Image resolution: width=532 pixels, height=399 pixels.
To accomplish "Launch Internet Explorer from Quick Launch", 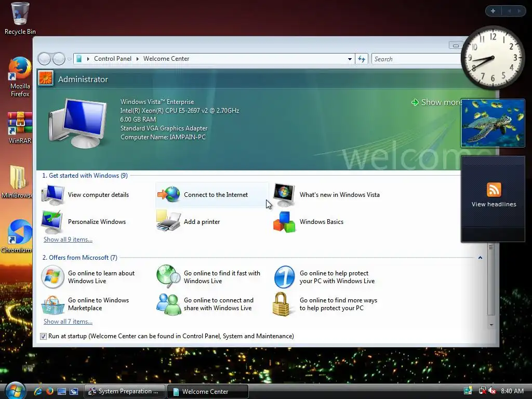I will coord(38,391).
